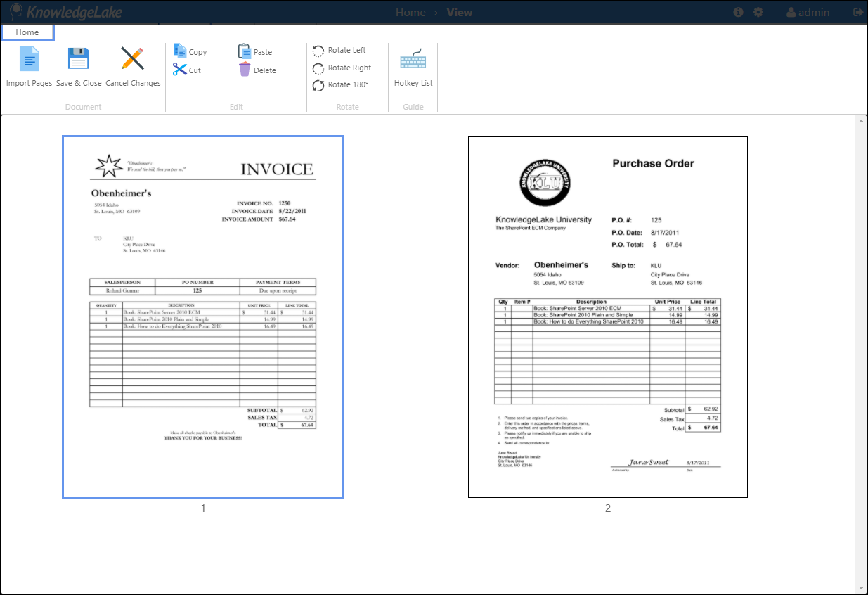Rotate the page left
Image resolution: width=868 pixels, height=595 pixels.
pos(339,51)
